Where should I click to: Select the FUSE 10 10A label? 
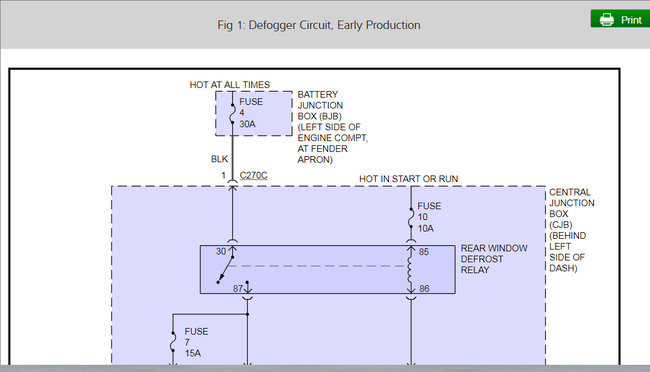click(429, 217)
